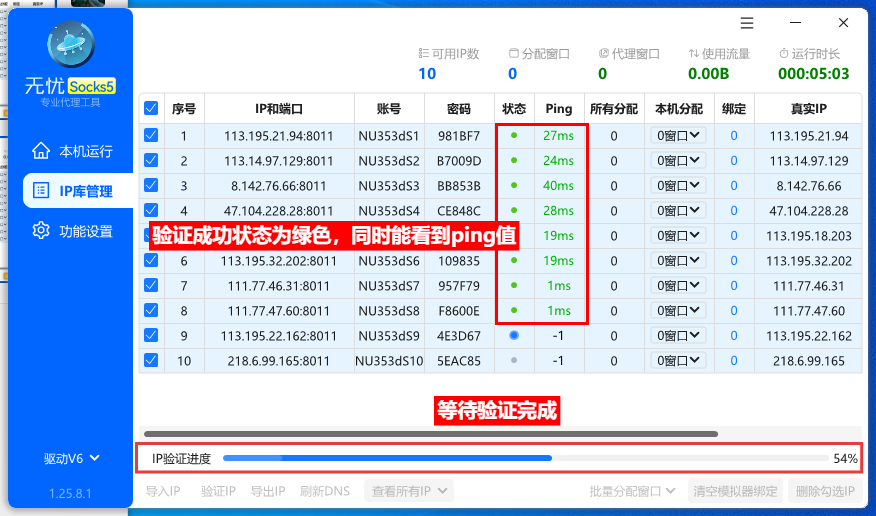The image size is (876, 516).
Task: Open the 查看所有IP filter dropdown
Action: click(x=412, y=491)
